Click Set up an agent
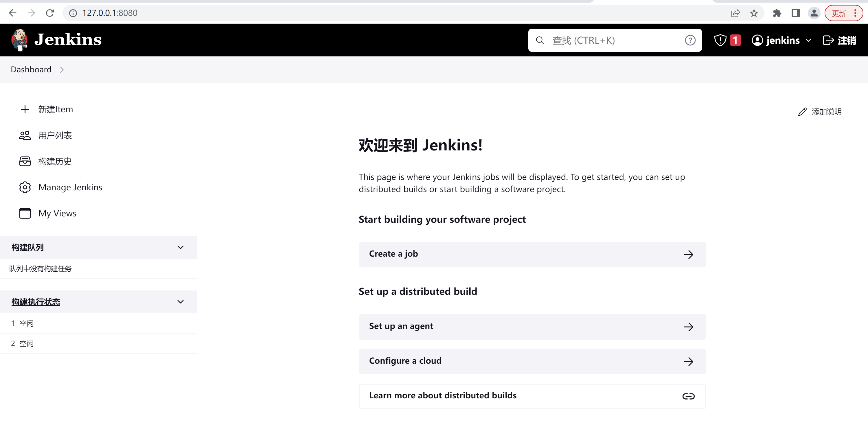This screenshot has height=438, width=868. click(x=532, y=327)
